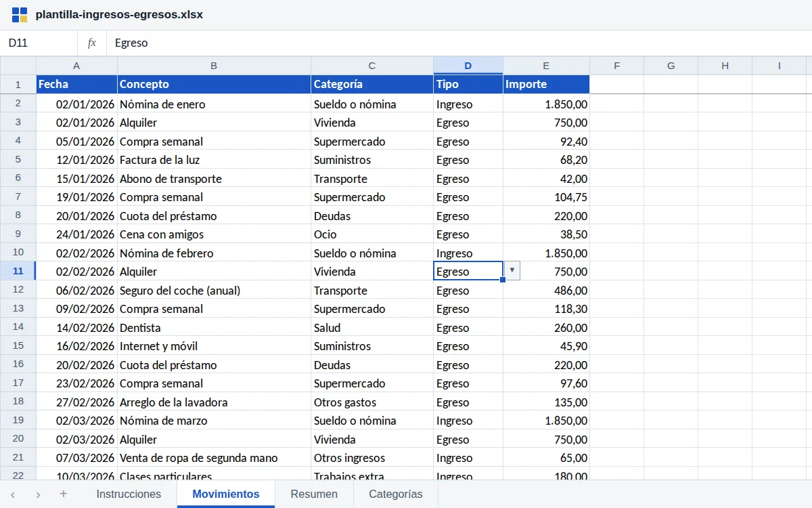The image size is (812, 508).
Task: Select column A header
Action: pos(76,66)
